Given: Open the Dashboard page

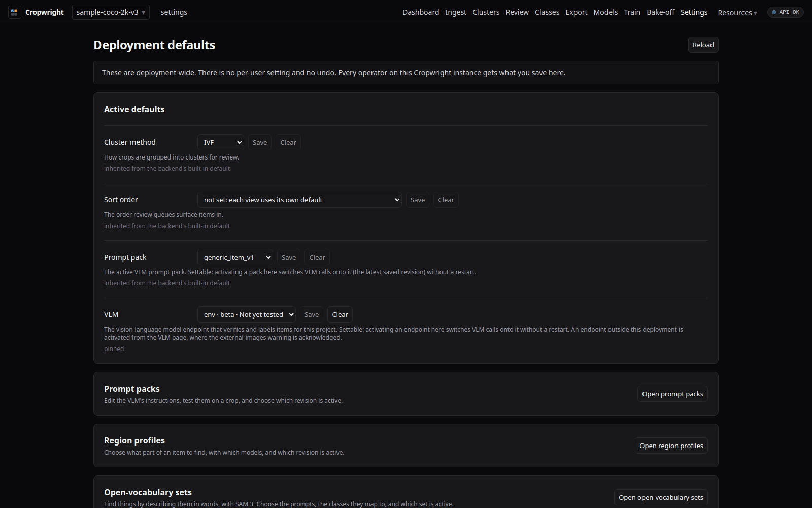Looking at the screenshot, I should click(x=421, y=12).
